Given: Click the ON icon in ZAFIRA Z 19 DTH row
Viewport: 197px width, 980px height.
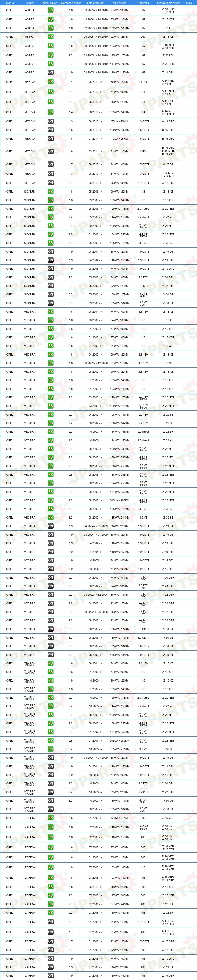Looking at the screenshot, I should [x=50, y=975].
